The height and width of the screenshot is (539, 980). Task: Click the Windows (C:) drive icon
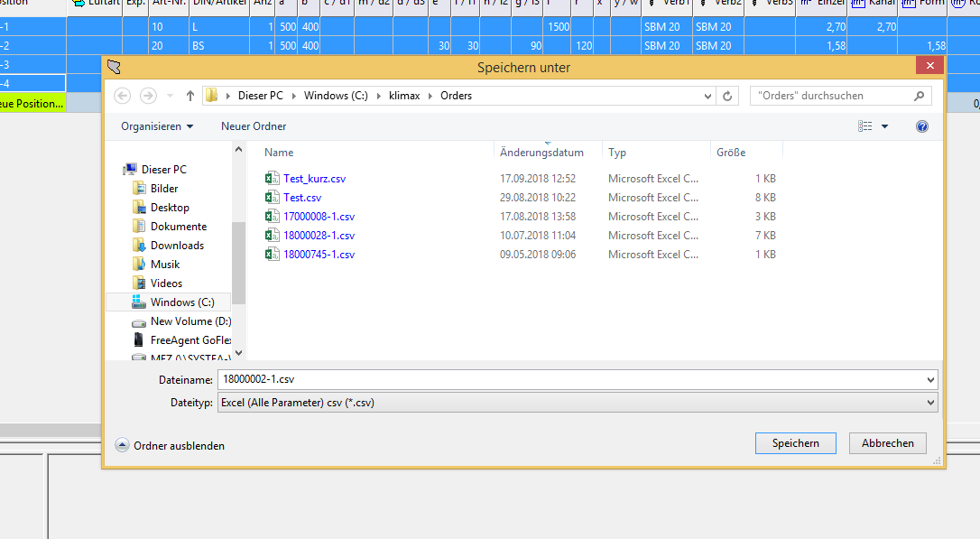click(139, 302)
